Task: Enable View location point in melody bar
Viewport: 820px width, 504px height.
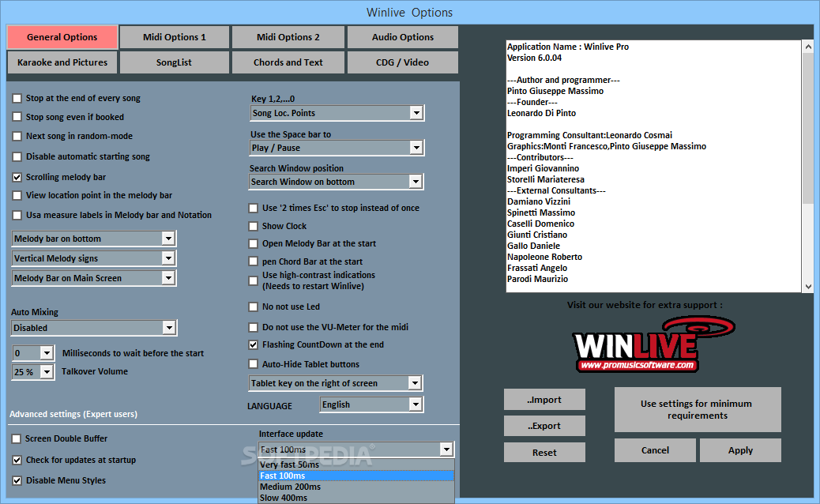Action: [x=17, y=196]
